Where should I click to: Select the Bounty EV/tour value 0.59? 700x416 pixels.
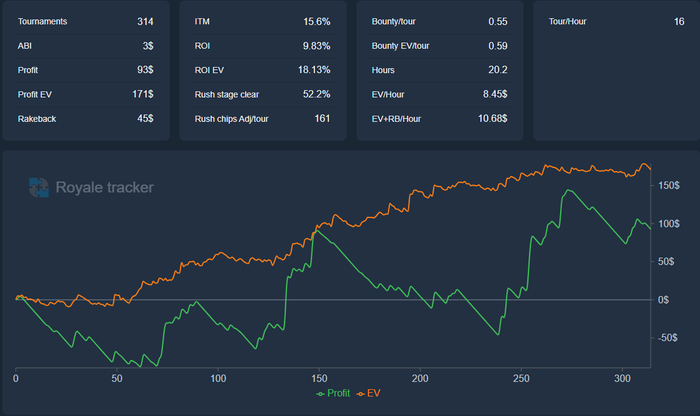pos(497,46)
